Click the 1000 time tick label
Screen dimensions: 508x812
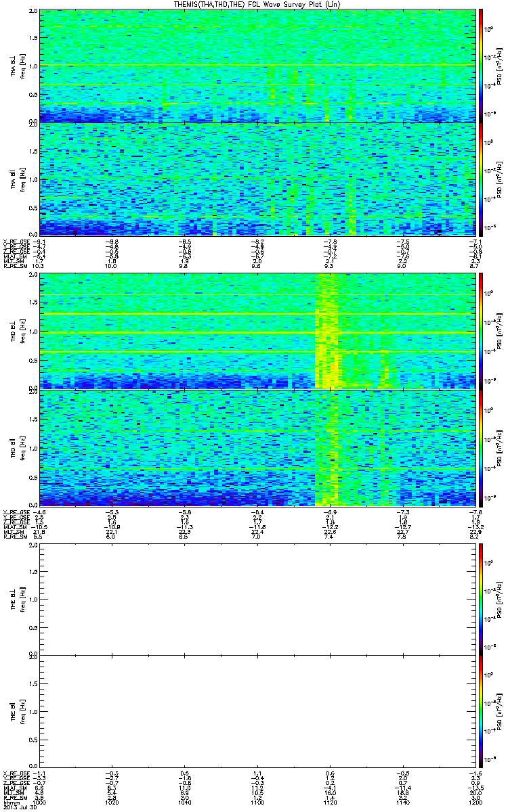(39, 803)
